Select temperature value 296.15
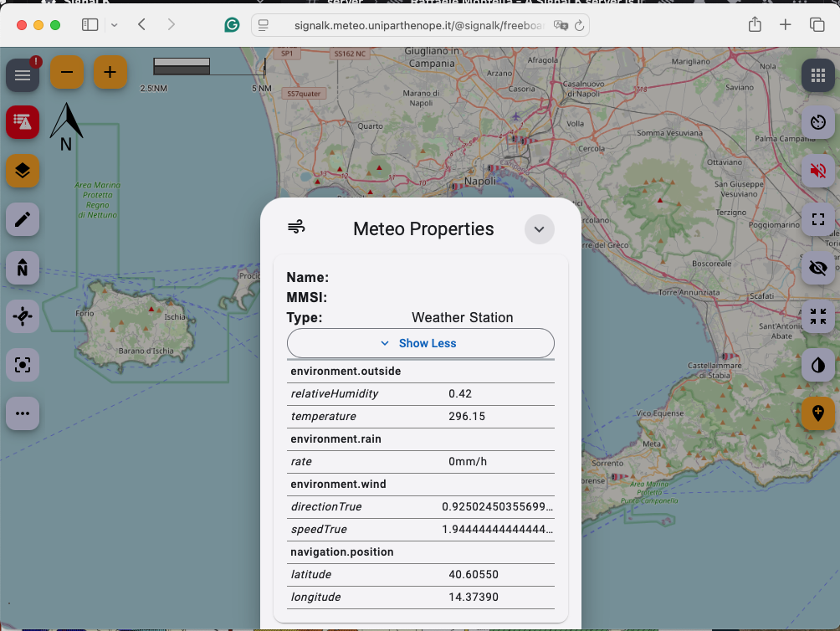 [x=467, y=416]
